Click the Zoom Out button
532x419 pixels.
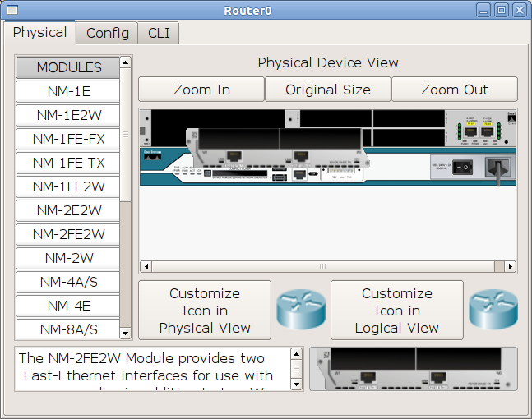point(455,90)
